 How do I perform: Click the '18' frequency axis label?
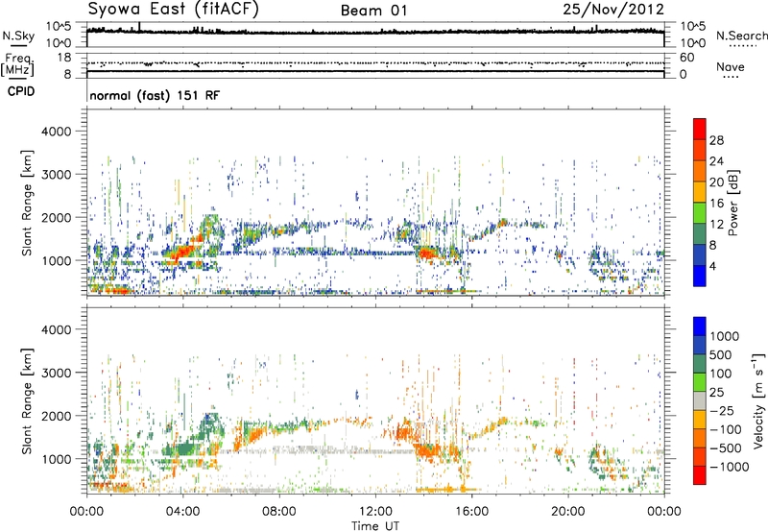tap(64, 58)
